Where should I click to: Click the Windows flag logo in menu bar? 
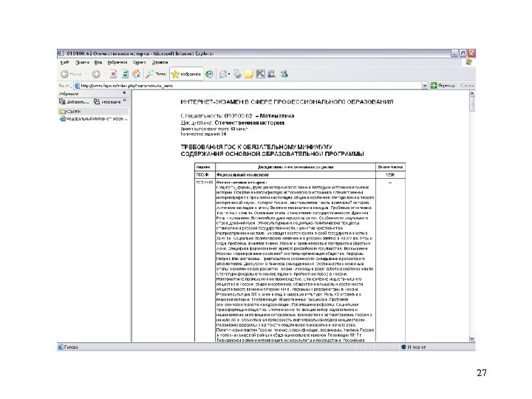[x=469, y=62]
